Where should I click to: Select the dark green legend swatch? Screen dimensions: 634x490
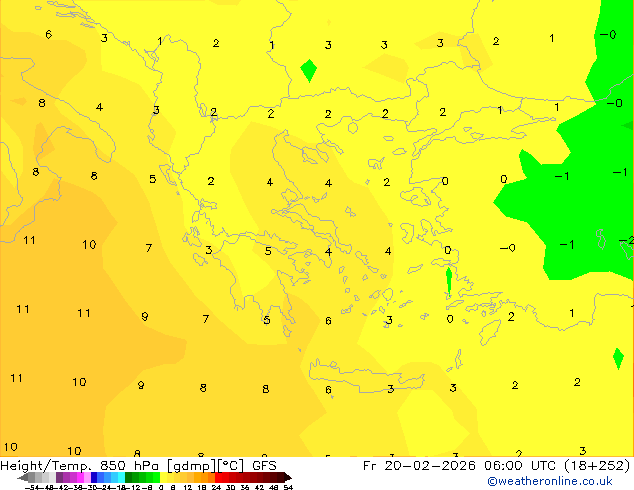[129, 477]
